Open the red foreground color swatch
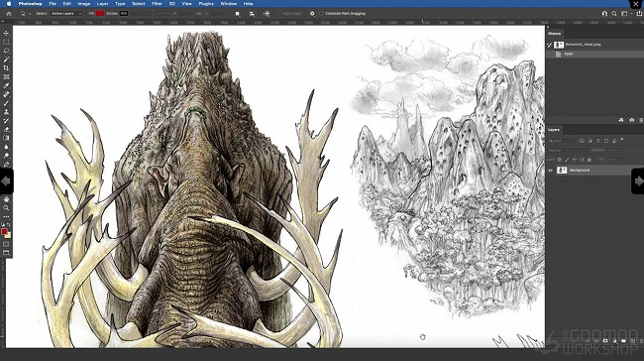Image resolution: width=644 pixels, height=361 pixels. pyautogui.click(x=4, y=231)
